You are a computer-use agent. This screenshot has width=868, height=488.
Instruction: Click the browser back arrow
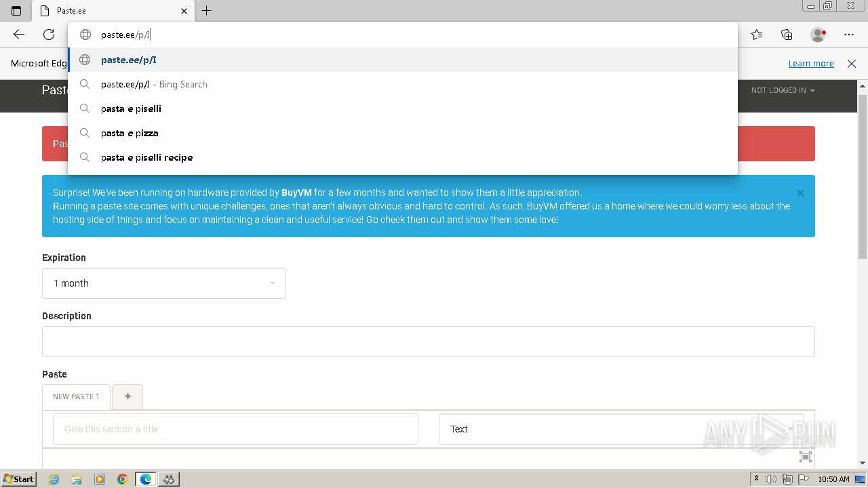19,35
